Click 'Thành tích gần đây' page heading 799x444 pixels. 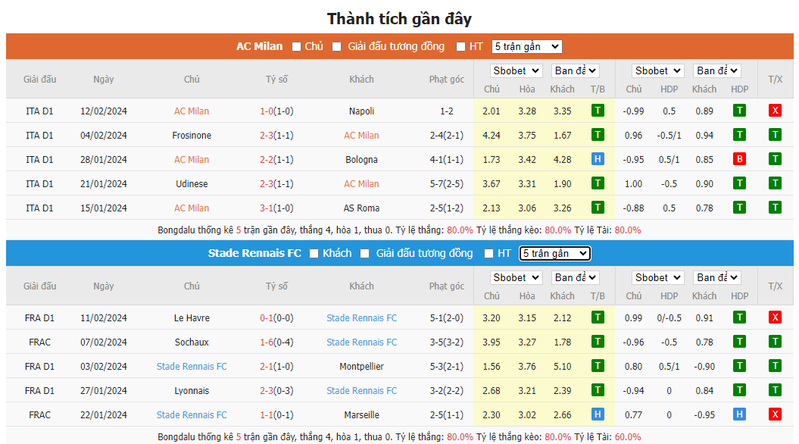point(400,19)
